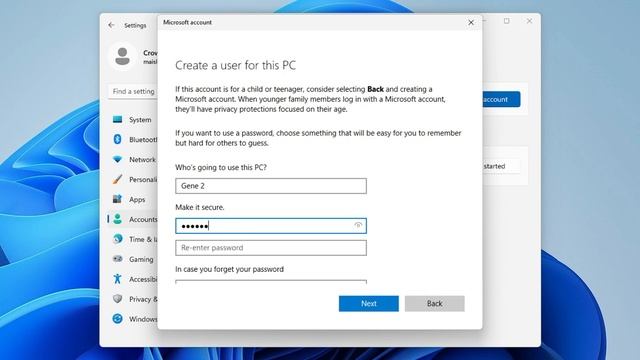
Task: Click the 'Make it secure.' label
Action: (200, 207)
